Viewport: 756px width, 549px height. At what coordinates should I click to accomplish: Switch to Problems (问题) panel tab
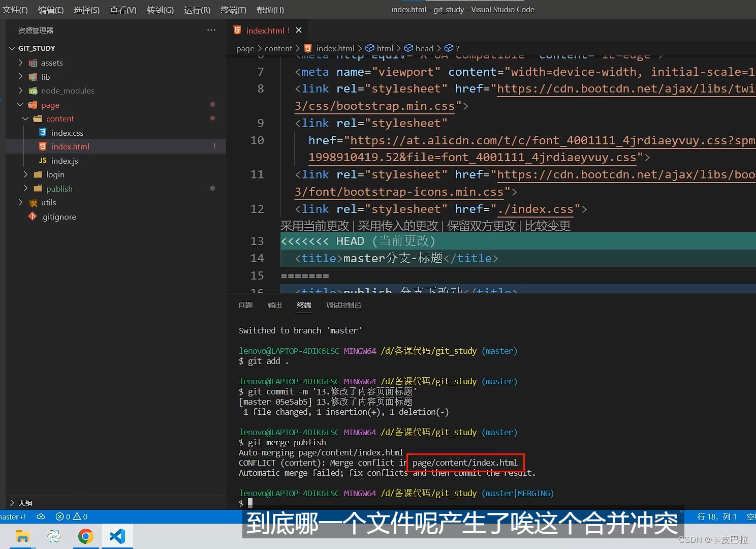coord(246,305)
